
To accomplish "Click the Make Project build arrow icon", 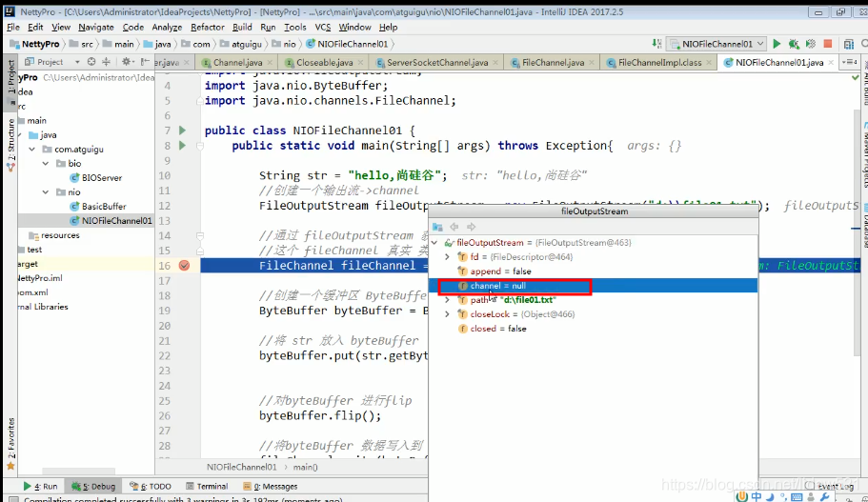I will pyautogui.click(x=656, y=44).
